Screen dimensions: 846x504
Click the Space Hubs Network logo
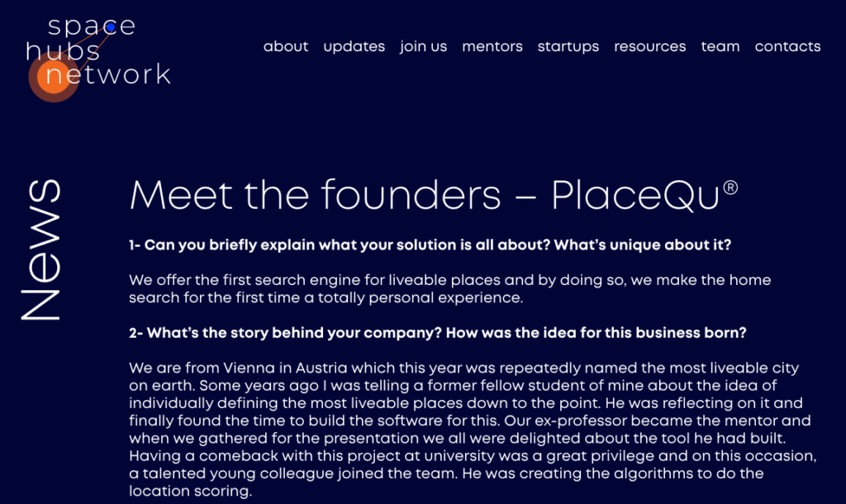98,59
